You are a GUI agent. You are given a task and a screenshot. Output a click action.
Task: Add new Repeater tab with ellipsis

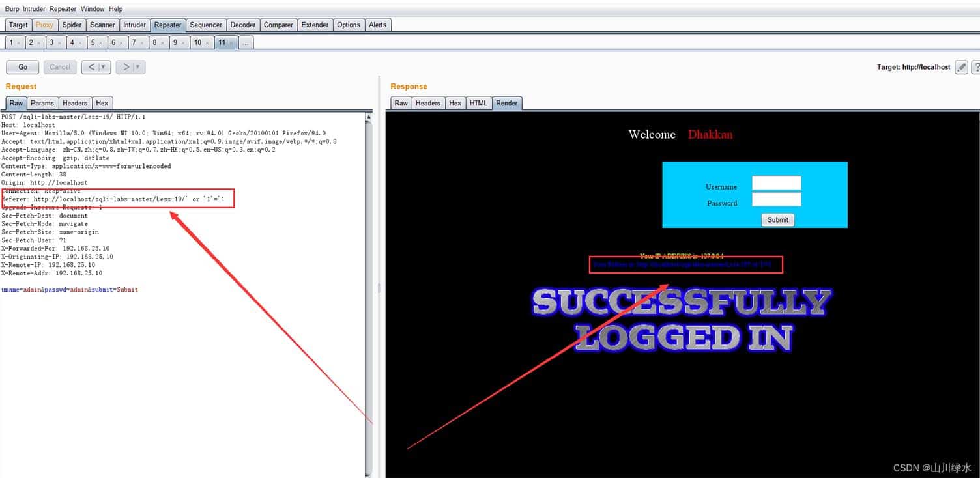pyautogui.click(x=245, y=42)
